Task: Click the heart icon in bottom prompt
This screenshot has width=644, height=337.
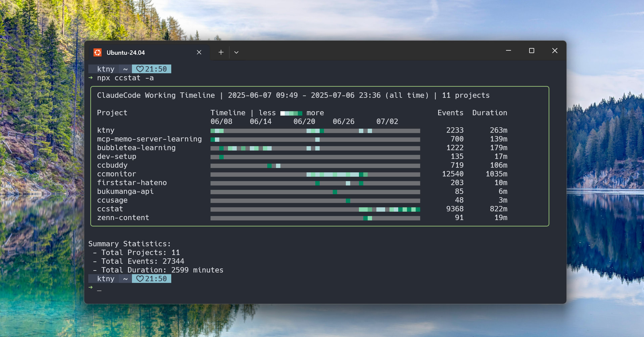Action: coord(140,279)
